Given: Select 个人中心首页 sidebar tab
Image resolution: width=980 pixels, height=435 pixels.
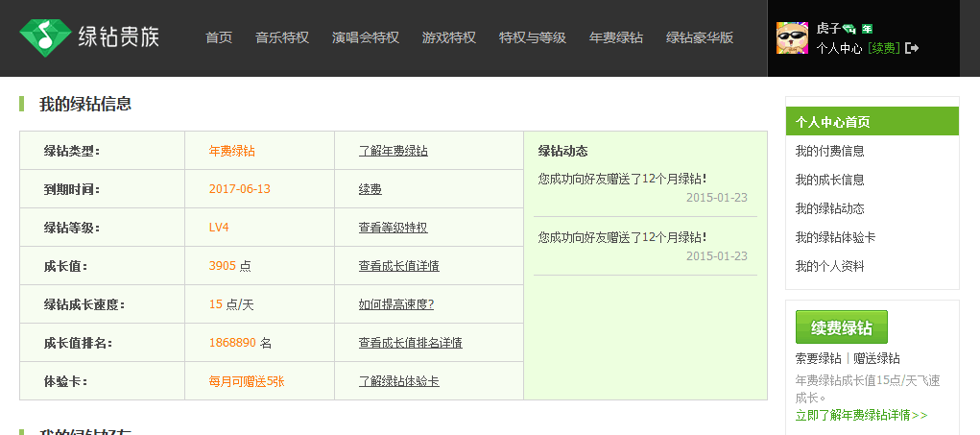Looking at the screenshot, I should tap(872, 121).
